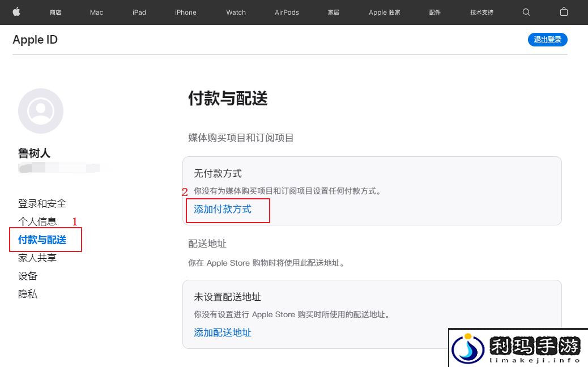Click the 媒体购买项目和订阅项目 section label
This screenshot has width=588, height=367.
click(x=241, y=138)
